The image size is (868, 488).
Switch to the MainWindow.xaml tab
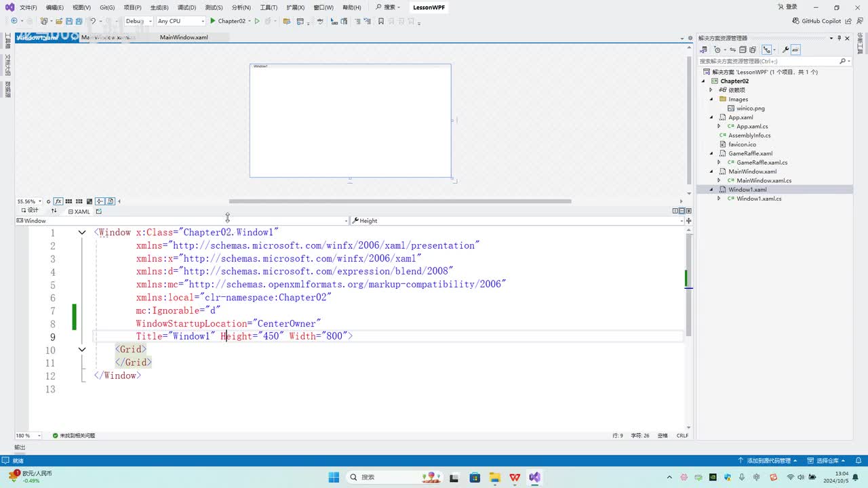point(184,37)
